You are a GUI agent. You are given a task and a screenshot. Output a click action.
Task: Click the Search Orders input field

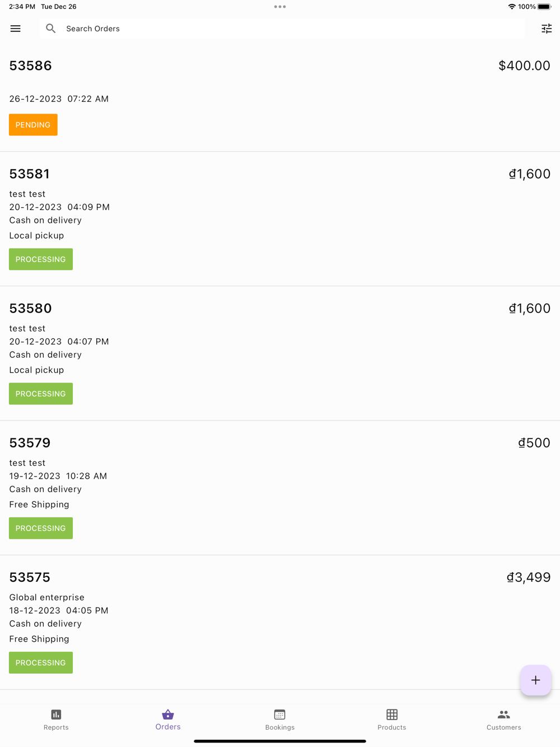pos(280,29)
